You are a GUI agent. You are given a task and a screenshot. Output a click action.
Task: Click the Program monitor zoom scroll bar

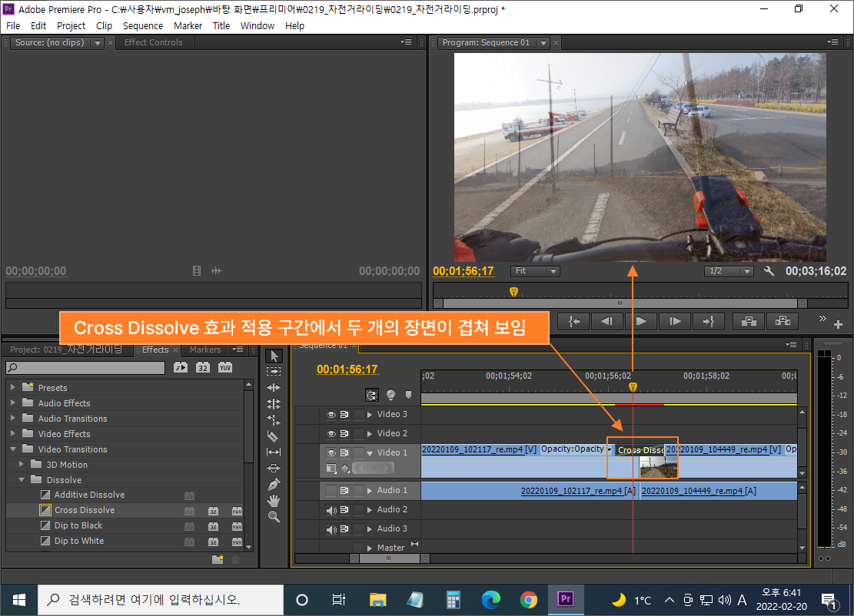pos(620,303)
